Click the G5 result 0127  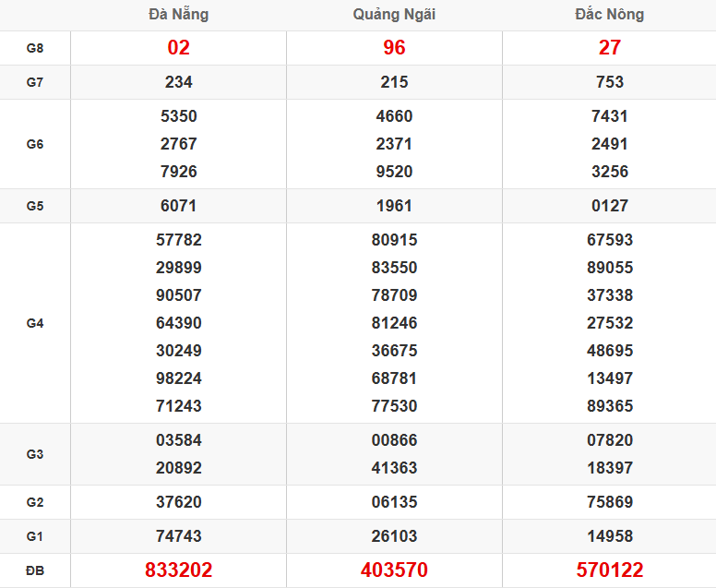pos(610,206)
